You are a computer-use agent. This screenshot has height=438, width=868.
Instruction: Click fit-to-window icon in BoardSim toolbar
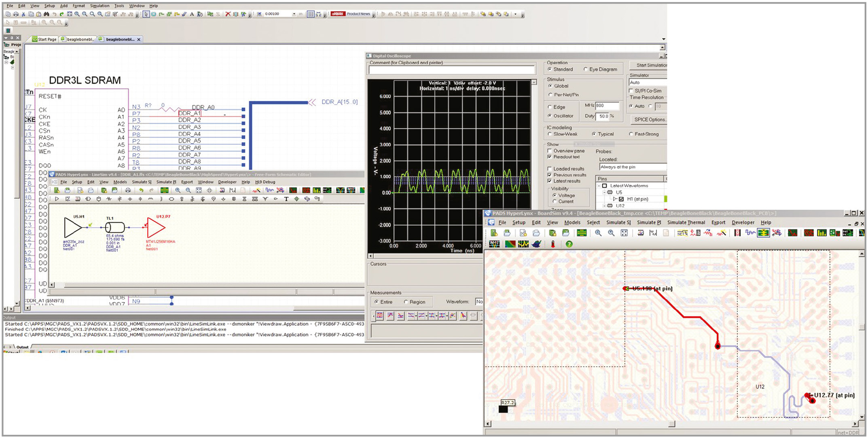point(624,233)
